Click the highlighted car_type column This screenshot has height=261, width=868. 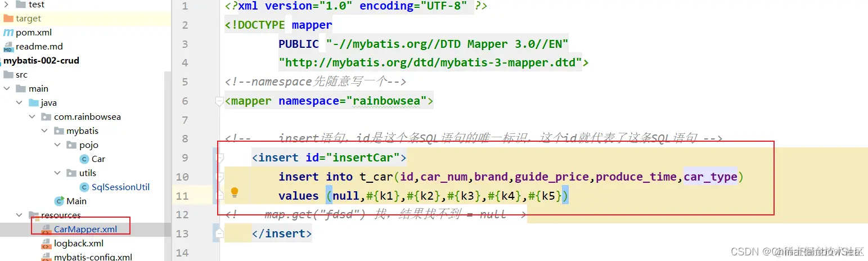pyautogui.click(x=710, y=177)
